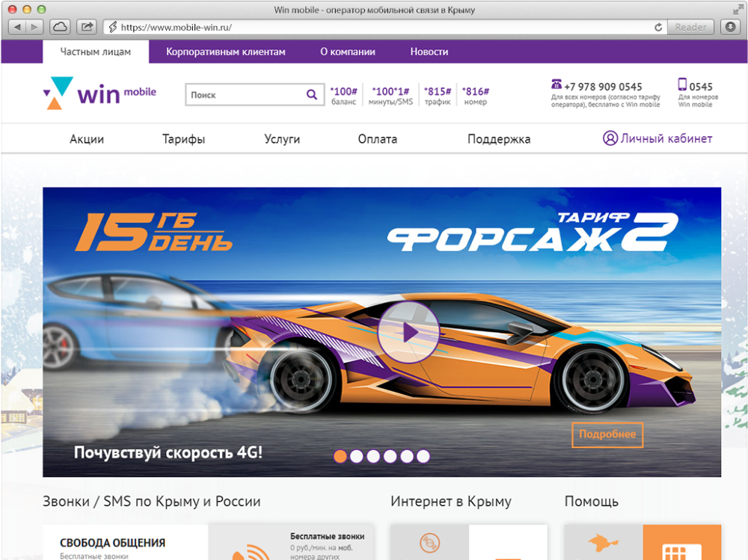Click the Win mobile logo
The height and width of the screenshot is (560, 748).
[x=99, y=93]
